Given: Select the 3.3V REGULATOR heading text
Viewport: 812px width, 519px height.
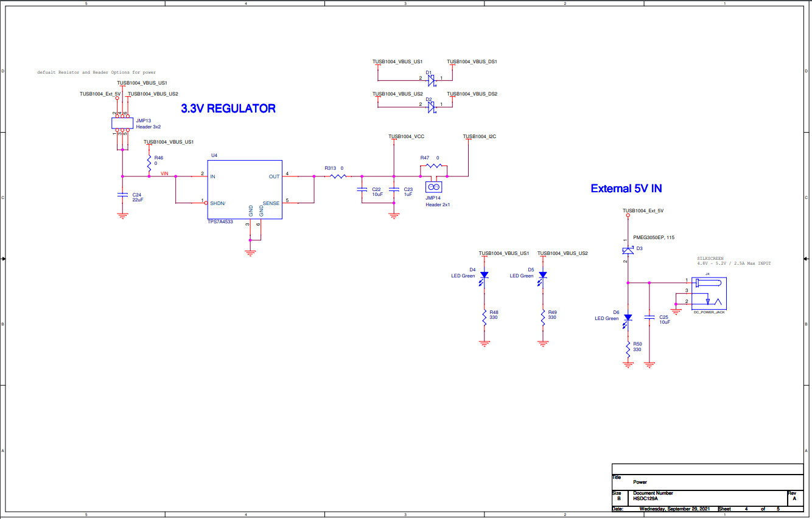Looking at the screenshot, I should [x=227, y=109].
